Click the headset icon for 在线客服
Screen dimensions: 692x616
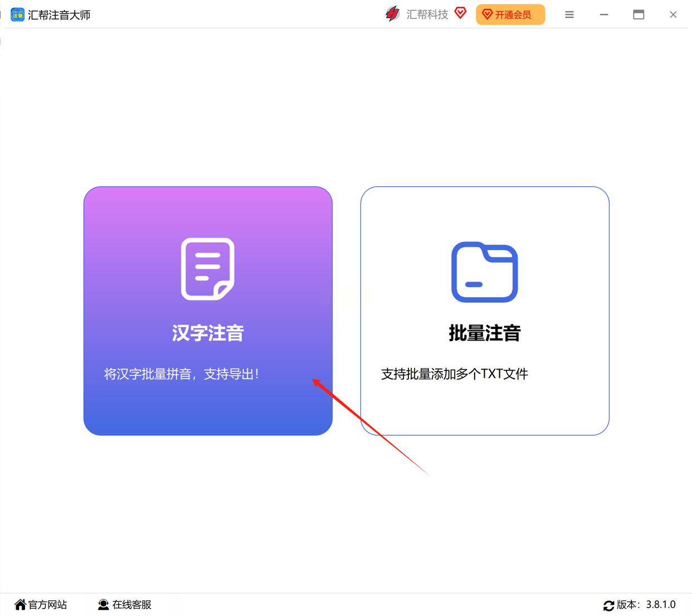coord(104,605)
